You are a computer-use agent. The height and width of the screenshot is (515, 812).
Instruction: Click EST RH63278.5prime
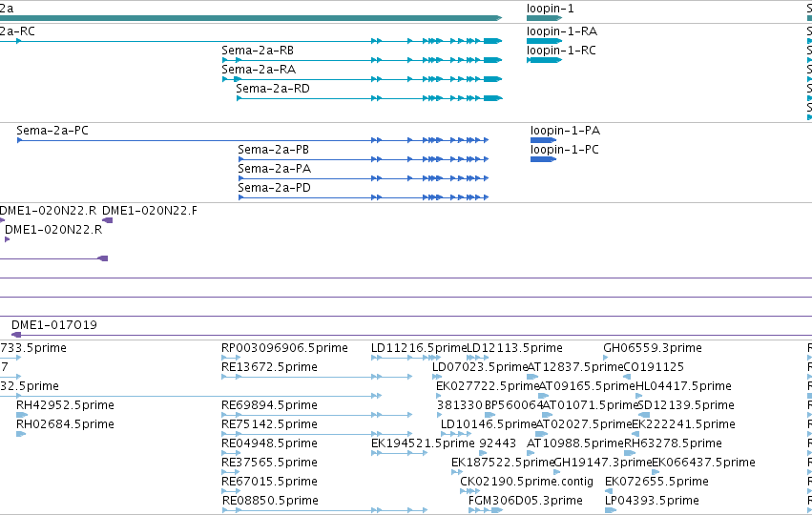click(673, 443)
